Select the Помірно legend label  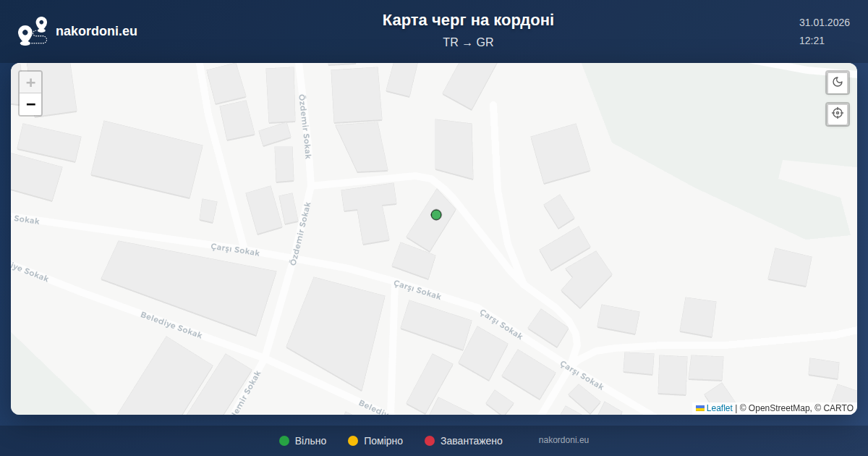383,441
